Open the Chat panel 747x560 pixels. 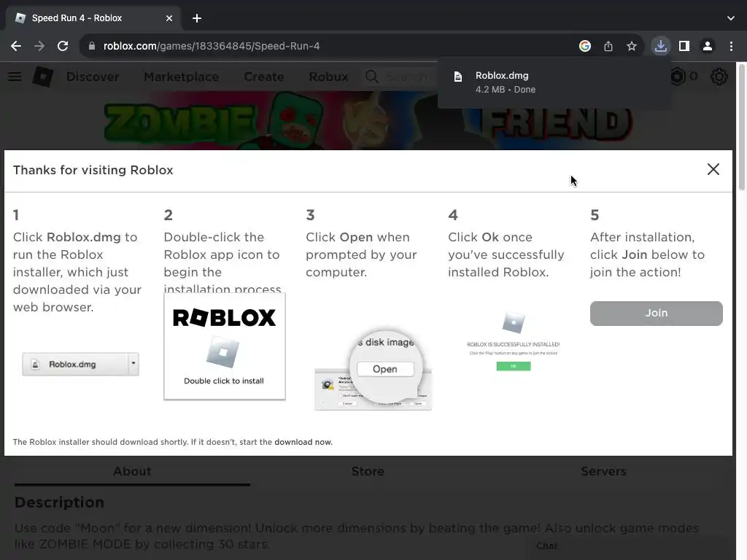(547, 546)
